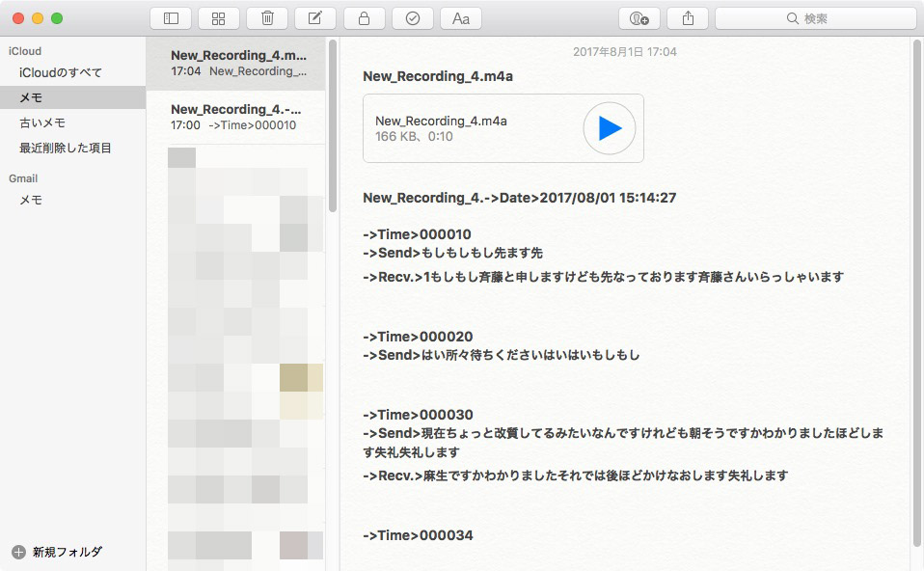The image size is (924, 571).
Task: Toggle the folders sidebar visibility
Action: [x=170, y=17]
